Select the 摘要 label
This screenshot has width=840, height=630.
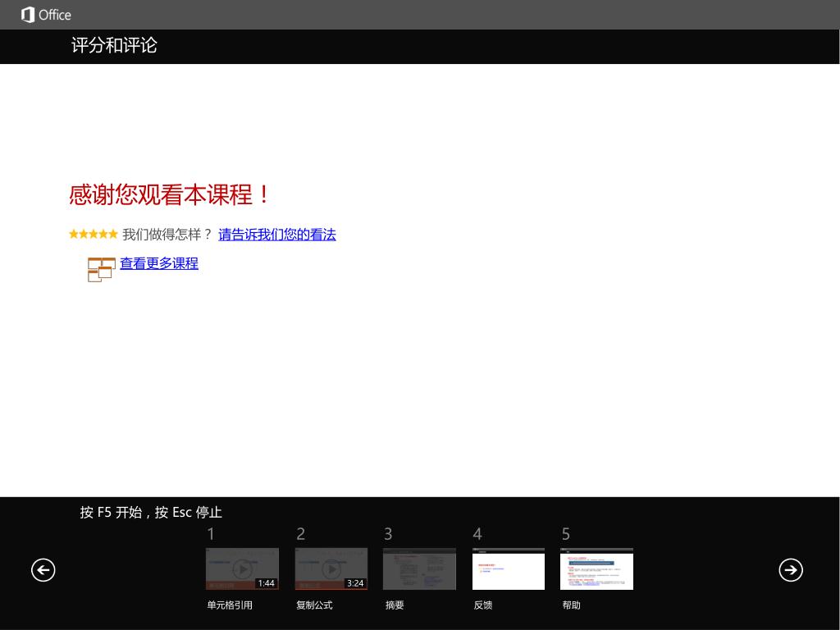click(x=395, y=605)
